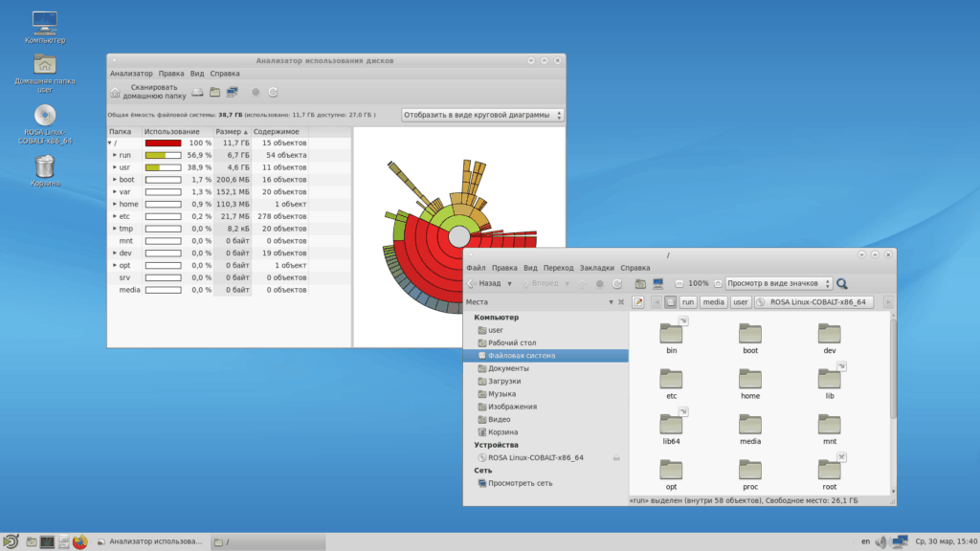
Task: Sort by the Размер column header
Action: coord(231,132)
